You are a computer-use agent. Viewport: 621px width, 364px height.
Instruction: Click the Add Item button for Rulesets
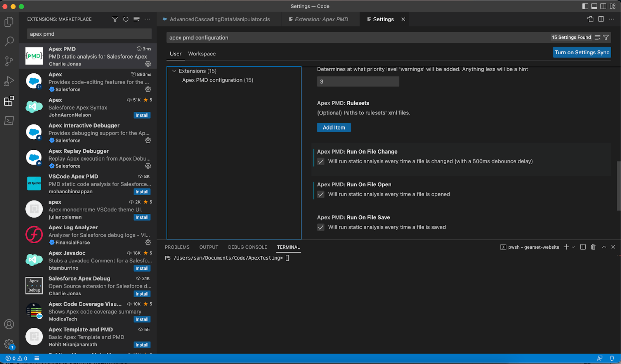coord(334,127)
